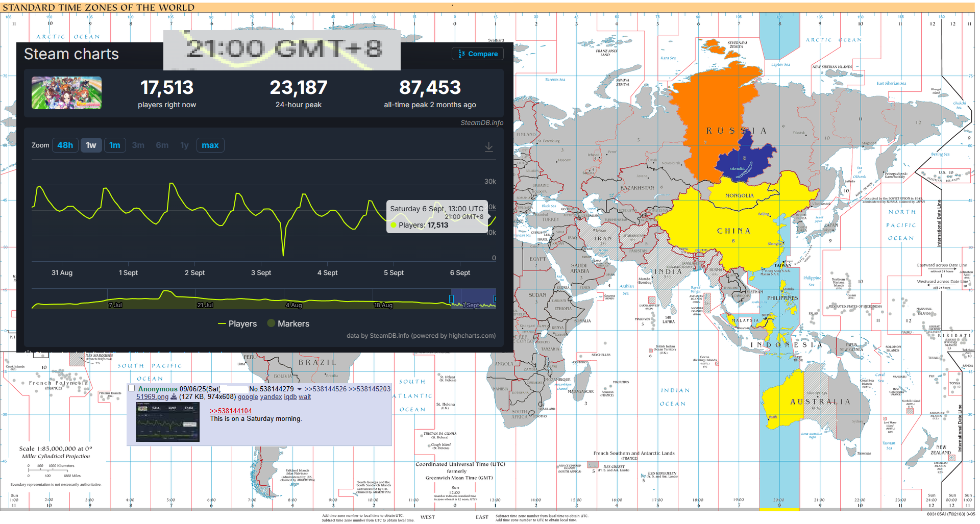Image resolution: width=980 pixels, height=524 pixels.
Task: Toggle the Markers series in the legend
Action: pos(288,323)
